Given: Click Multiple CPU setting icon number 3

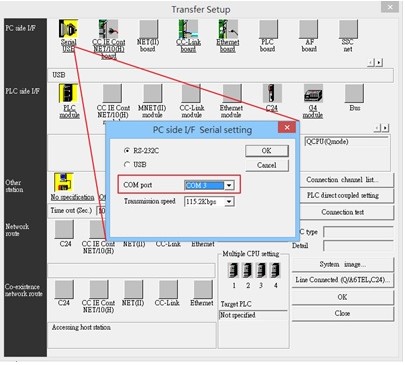Looking at the screenshot, I should coord(261,270).
